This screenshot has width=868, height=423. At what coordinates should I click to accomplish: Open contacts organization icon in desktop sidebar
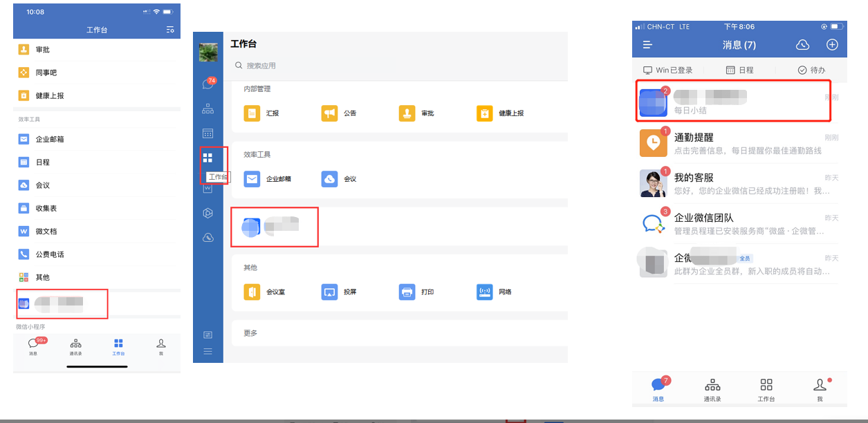(x=207, y=109)
